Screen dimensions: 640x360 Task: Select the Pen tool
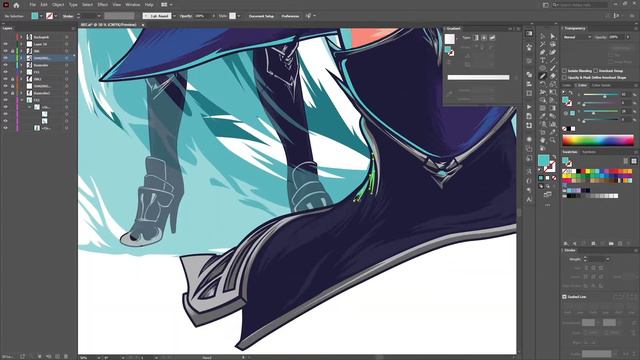542,52
